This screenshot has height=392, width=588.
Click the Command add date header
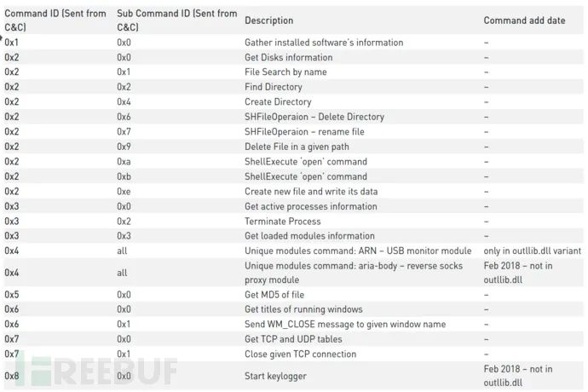point(524,20)
